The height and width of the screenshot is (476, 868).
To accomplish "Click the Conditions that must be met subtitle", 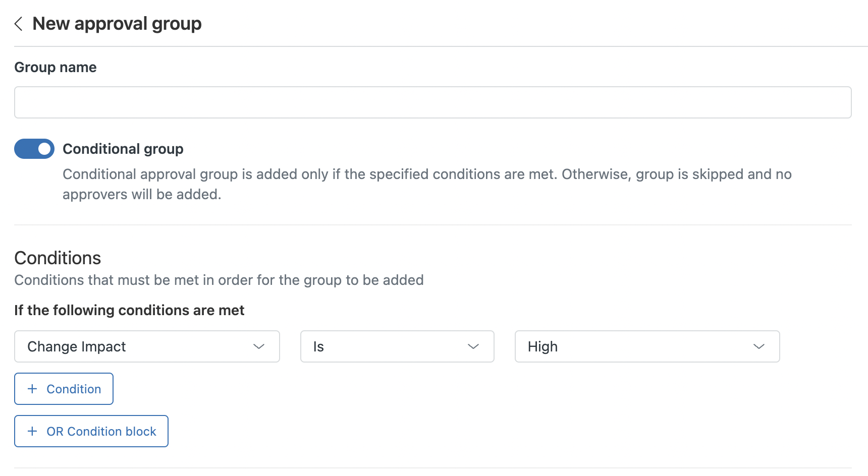I will click(x=219, y=280).
